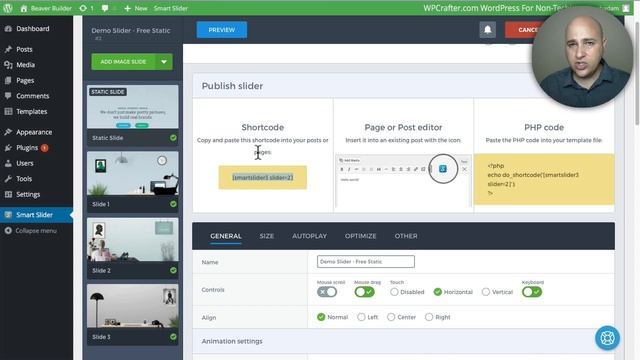Click the Users person icon
The width and height of the screenshot is (640, 360).
pos(8,163)
